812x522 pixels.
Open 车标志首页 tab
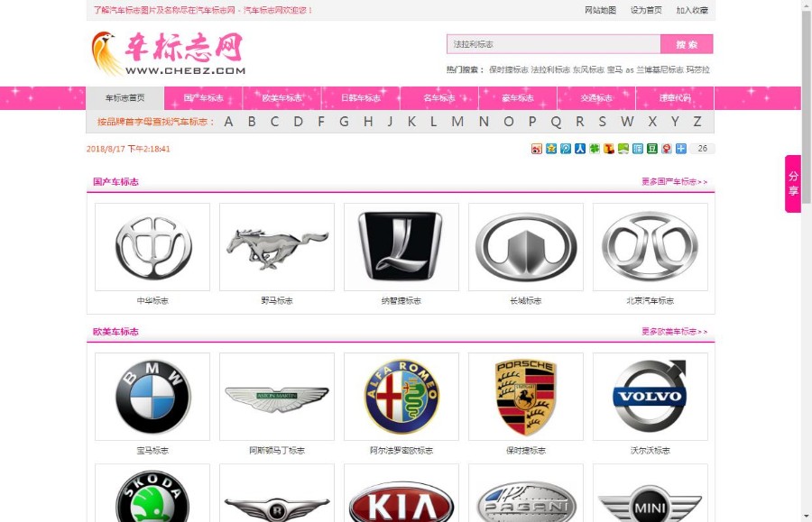pos(125,98)
